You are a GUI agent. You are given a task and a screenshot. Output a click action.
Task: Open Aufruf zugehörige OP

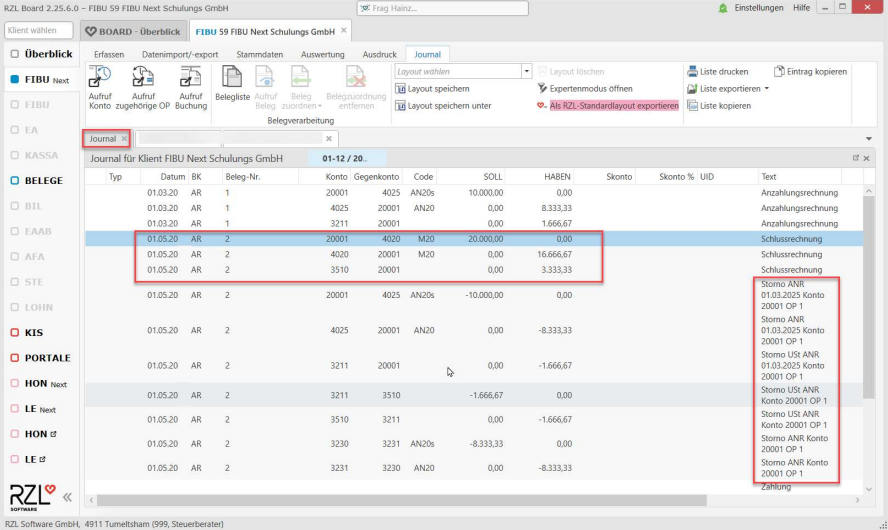pos(144,77)
